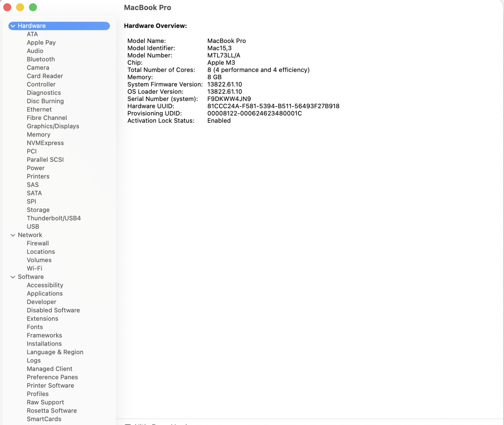This screenshot has height=425, width=504.
Task: Select USB under Hardware
Action: point(33,227)
